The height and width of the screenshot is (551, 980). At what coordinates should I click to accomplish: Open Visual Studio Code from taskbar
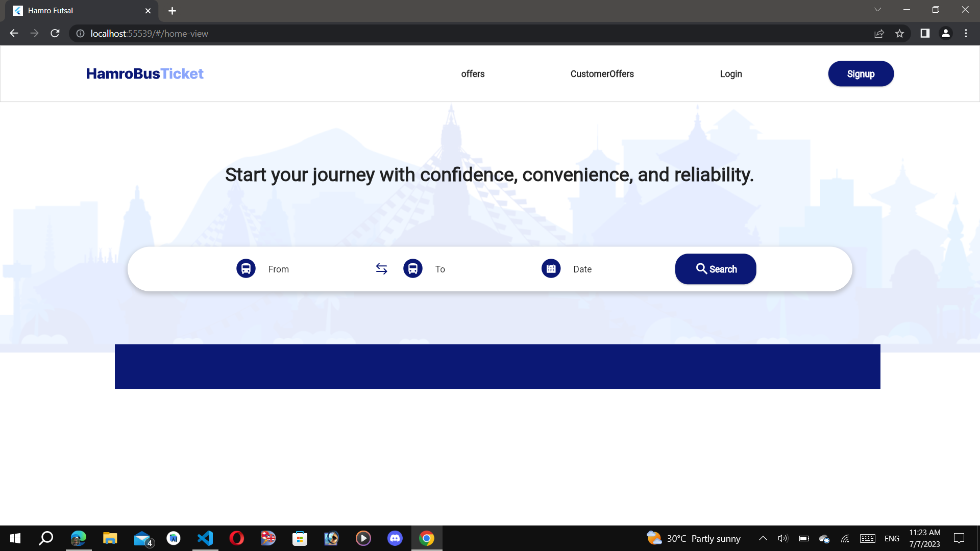click(x=205, y=538)
